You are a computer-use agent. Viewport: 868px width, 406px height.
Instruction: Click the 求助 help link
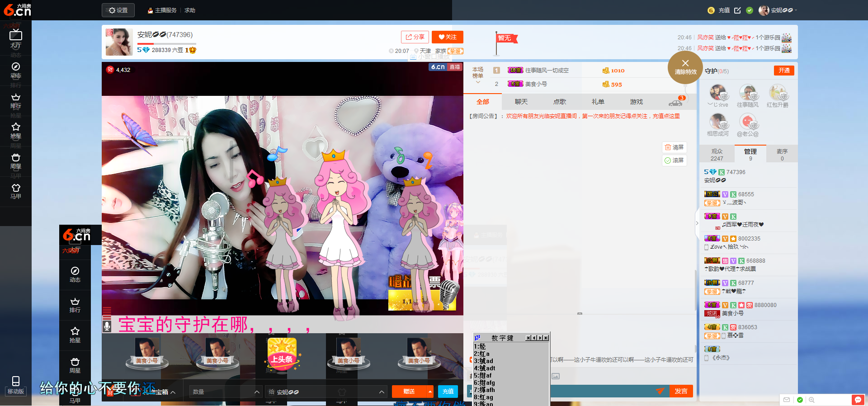click(x=190, y=10)
